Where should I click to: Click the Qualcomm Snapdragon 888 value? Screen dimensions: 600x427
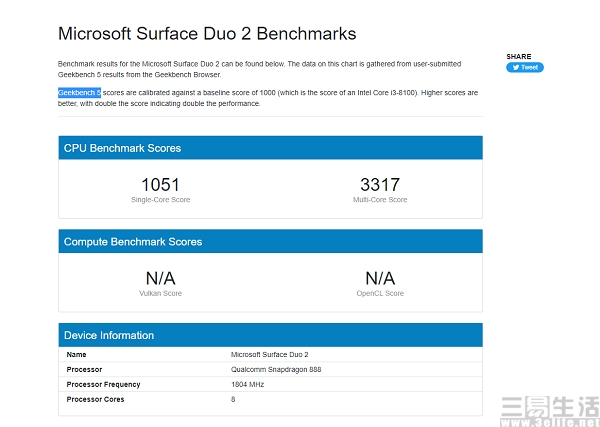pyautogui.click(x=276, y=370)
